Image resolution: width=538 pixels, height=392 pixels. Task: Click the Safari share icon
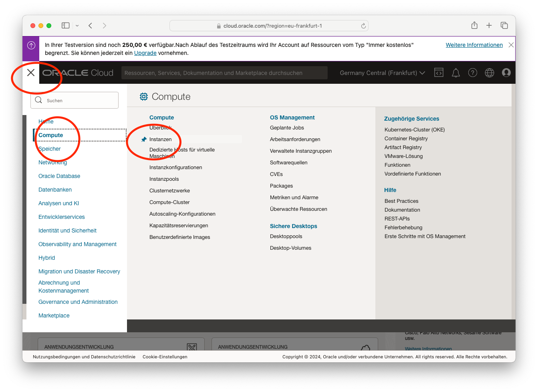(x=474, y=25)
